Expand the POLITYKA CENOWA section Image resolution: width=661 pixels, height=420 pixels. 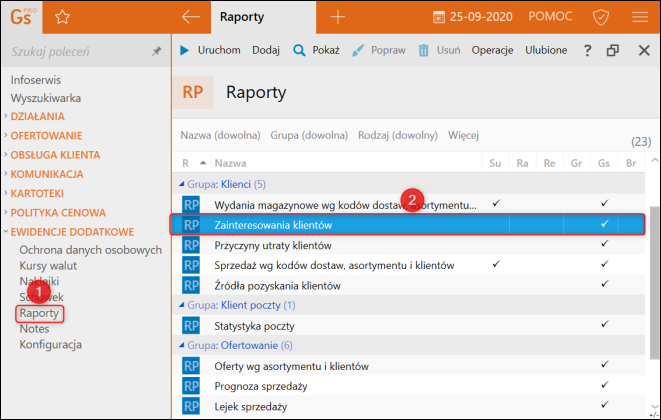coord(5,212)
